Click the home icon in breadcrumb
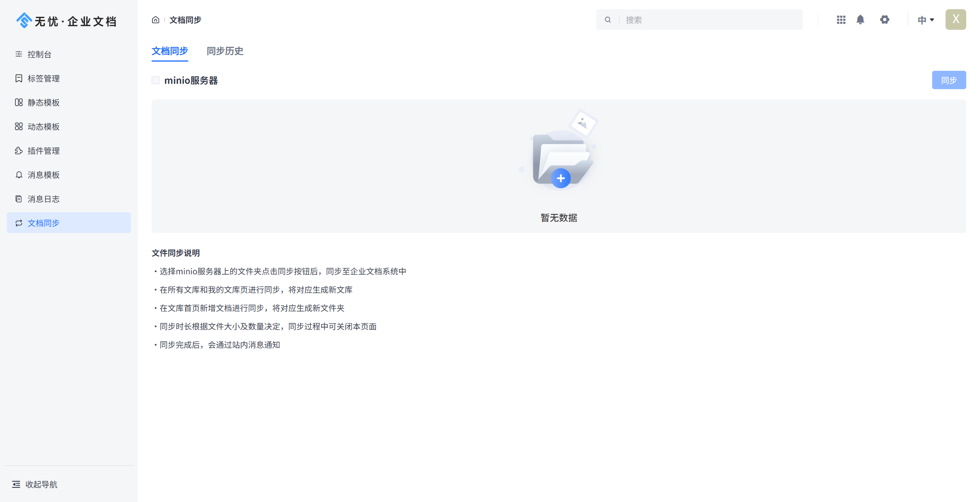Image resolution: width=980 pixels, height=502 pixels. pos(155,20)
